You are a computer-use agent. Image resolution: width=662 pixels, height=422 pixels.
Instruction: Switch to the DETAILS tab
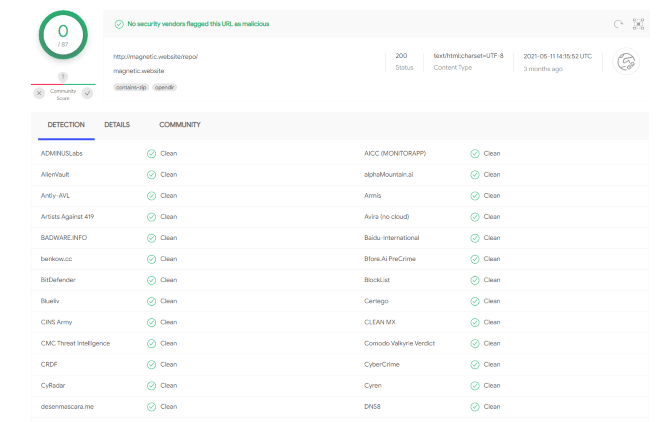coord(117,125)
